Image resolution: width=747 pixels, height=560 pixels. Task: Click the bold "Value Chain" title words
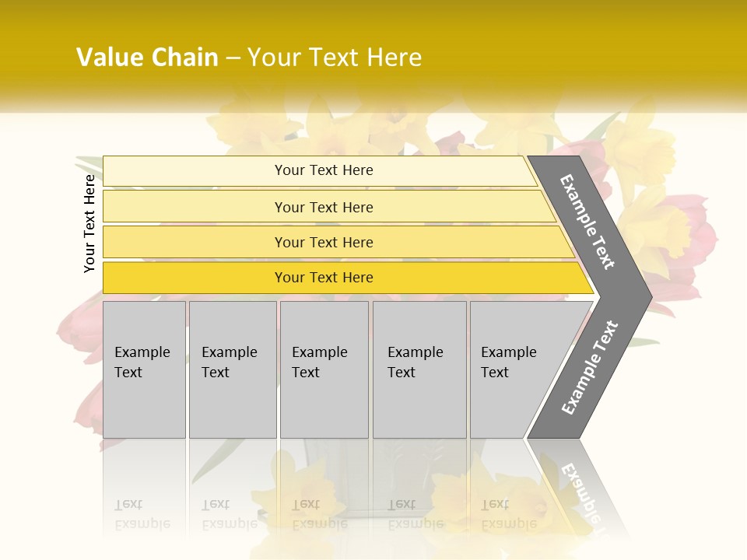[x=147, y=58]
